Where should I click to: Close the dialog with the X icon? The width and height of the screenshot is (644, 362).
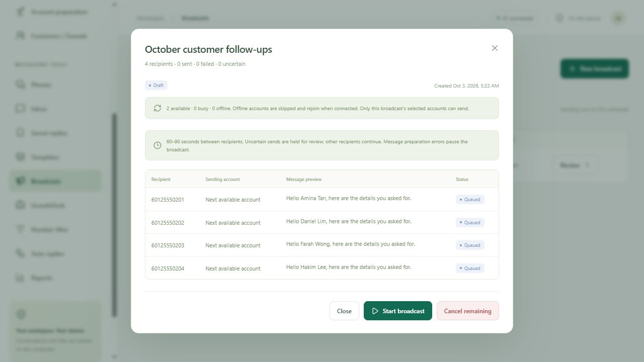coord(495,48)
